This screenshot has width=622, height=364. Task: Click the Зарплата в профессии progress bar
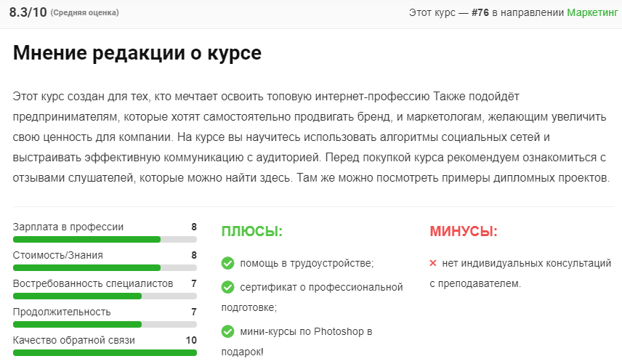tap(105, 239)
